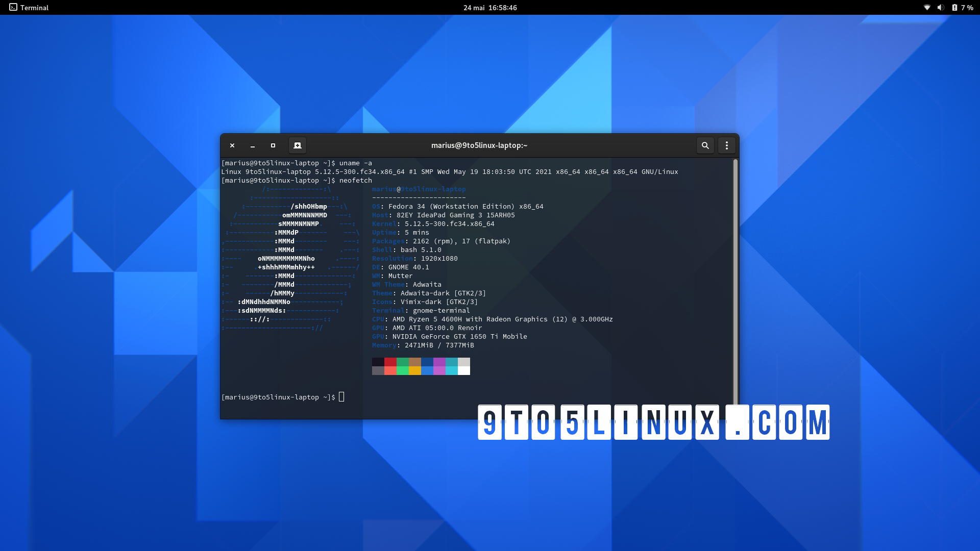Minimize the terminal window
Screen dimensions: 980x551
[x=253, y=145]
